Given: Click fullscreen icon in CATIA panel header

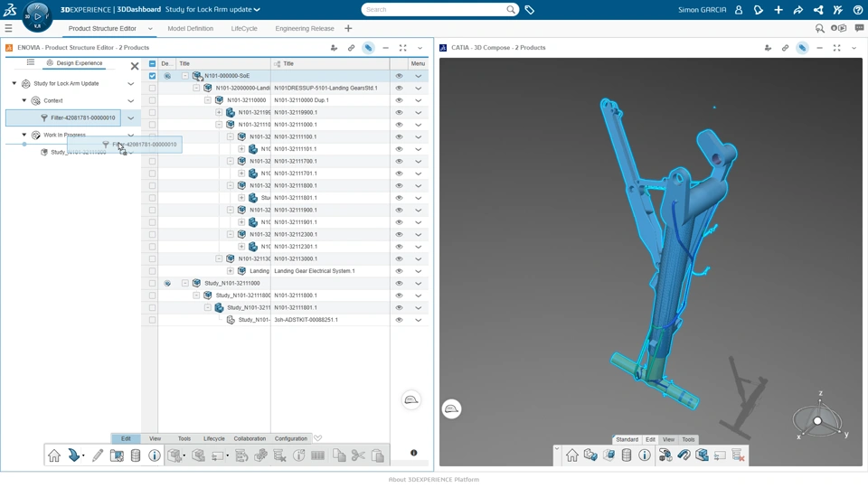Looking at the screenshot, I should [836, 48].
